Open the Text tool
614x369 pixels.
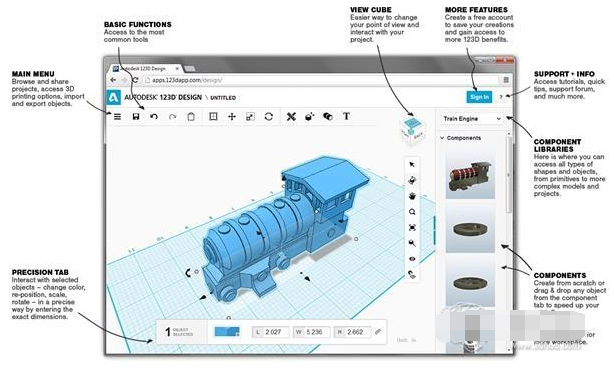click(346, 116)
